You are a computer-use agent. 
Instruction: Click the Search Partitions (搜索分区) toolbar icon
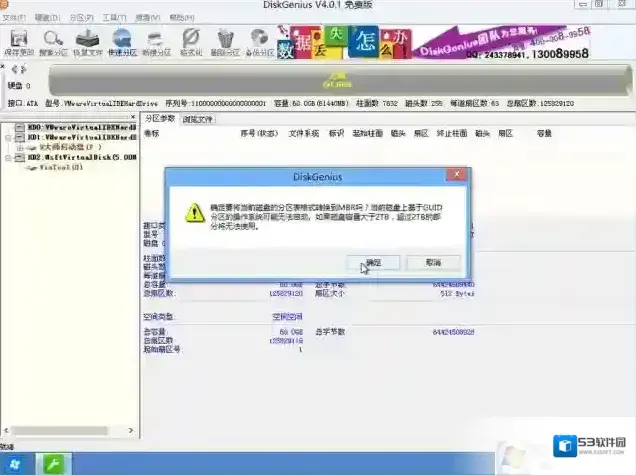pyautogui.click(x=53, y=40)
